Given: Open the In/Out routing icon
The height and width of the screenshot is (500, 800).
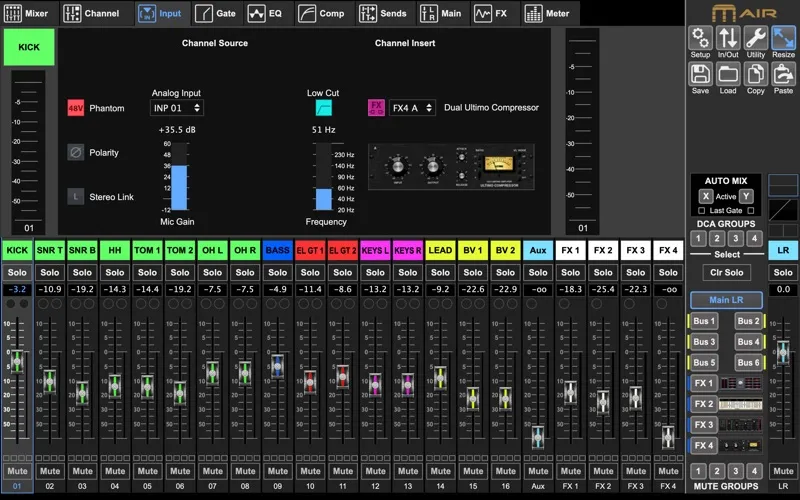Looking at the screenshot, I should (x=728, y=38).
